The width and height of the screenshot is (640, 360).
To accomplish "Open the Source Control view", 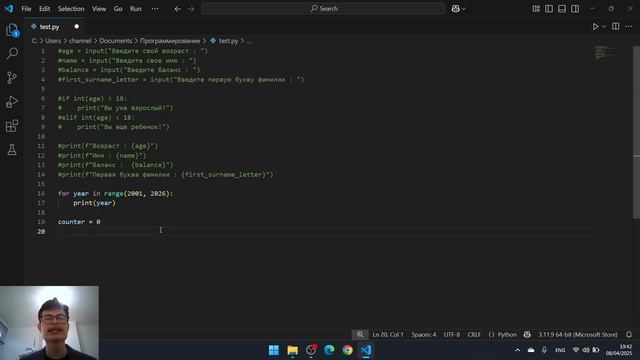I will point(12,78).
